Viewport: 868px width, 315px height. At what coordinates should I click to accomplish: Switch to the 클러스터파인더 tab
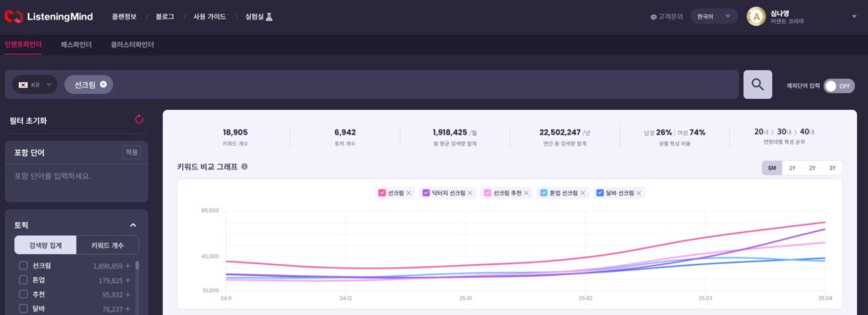click(132, 45)
